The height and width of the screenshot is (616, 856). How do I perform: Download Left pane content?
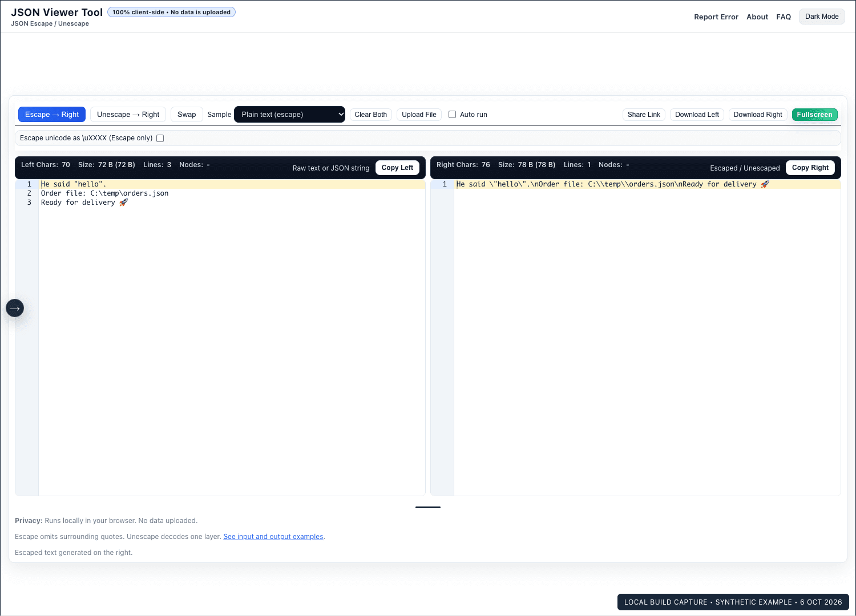click(697, 115)
